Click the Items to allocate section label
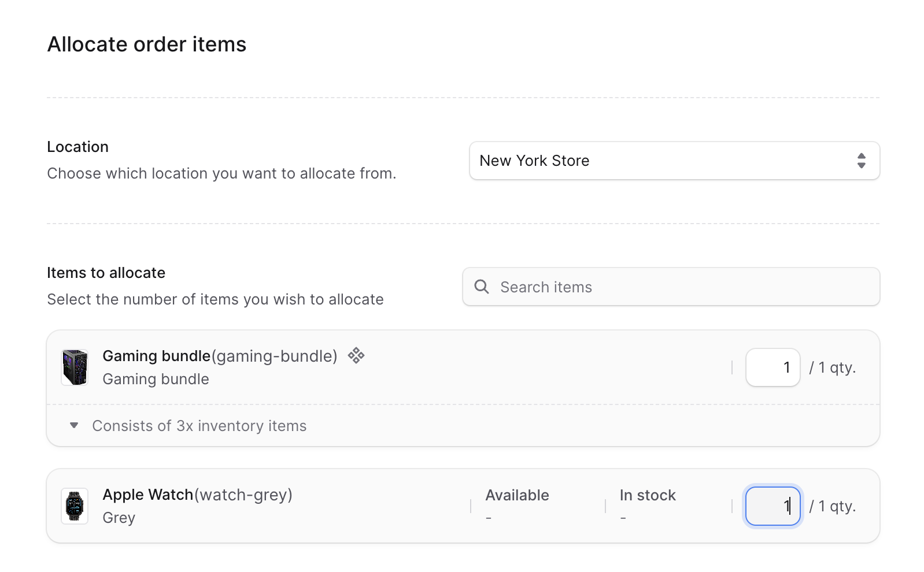 [x=106, y=273]
